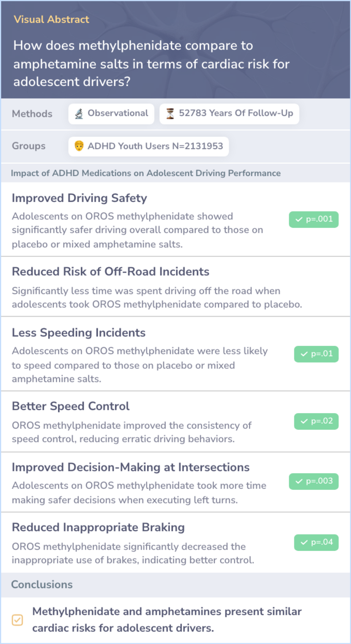Select the Observational method chip
This screenshot has width=351, height=644.
point(111,114)
